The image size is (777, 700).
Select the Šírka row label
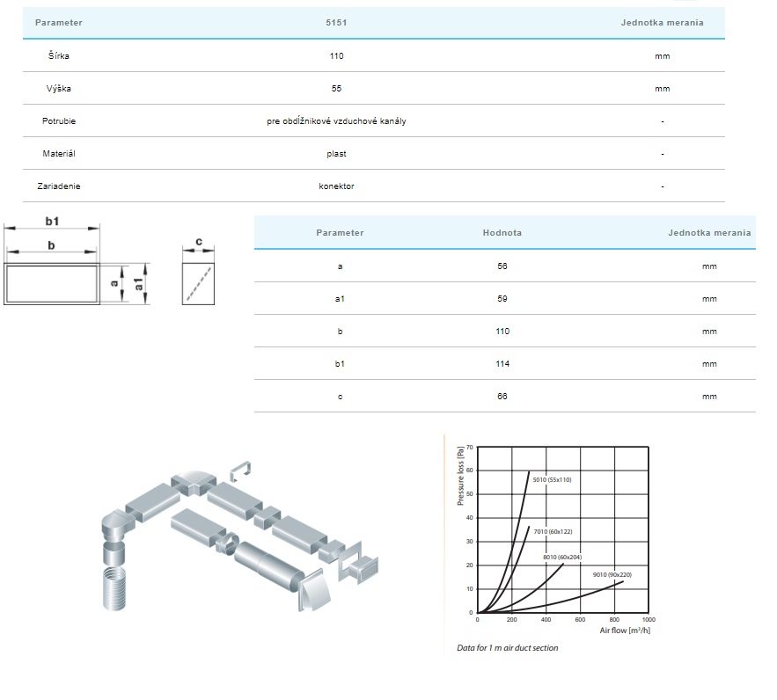click(59, 55)
